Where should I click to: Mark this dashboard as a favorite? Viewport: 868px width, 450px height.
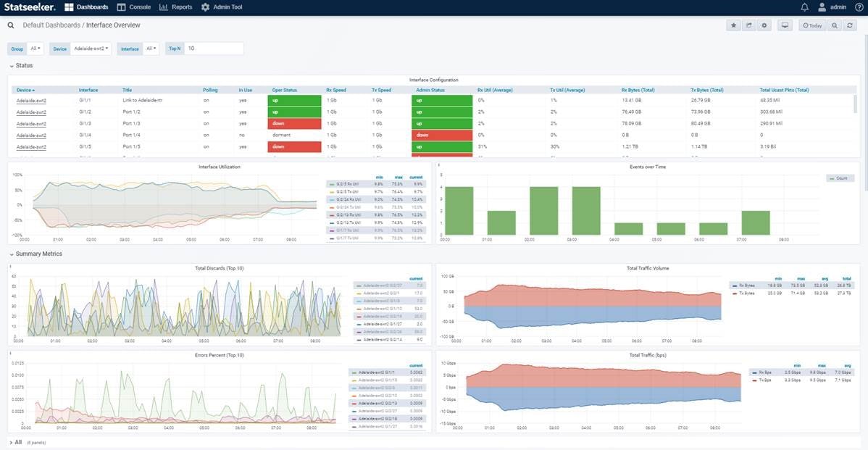[733, 25]
